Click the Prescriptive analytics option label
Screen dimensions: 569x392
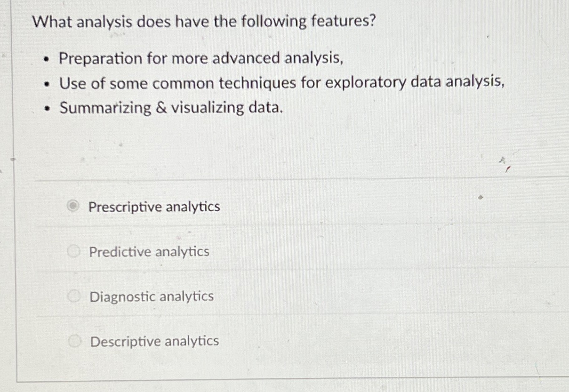pyautogui.click(x=155, y=206)
